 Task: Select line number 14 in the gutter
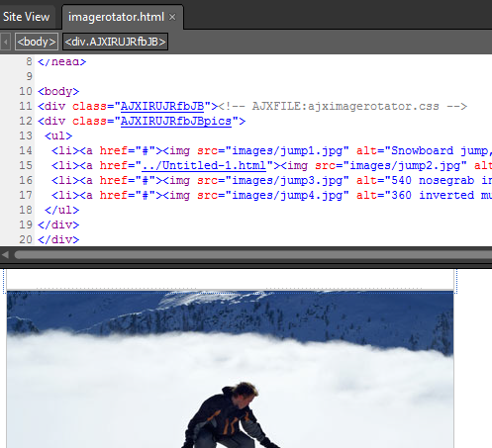point(26,150)
